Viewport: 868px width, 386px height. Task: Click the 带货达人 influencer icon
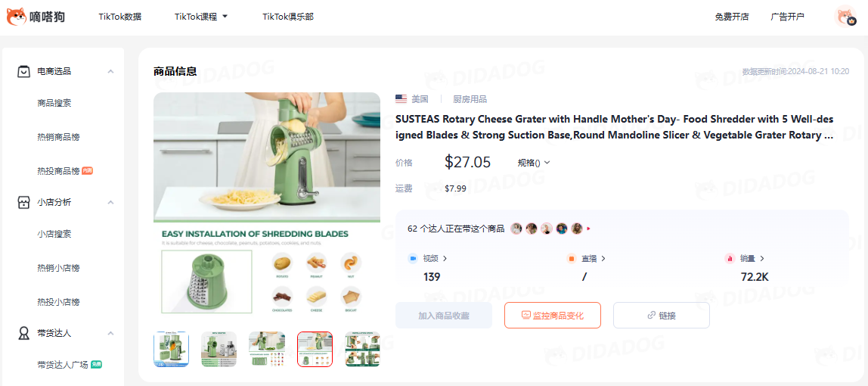click(x=23, y=333)
